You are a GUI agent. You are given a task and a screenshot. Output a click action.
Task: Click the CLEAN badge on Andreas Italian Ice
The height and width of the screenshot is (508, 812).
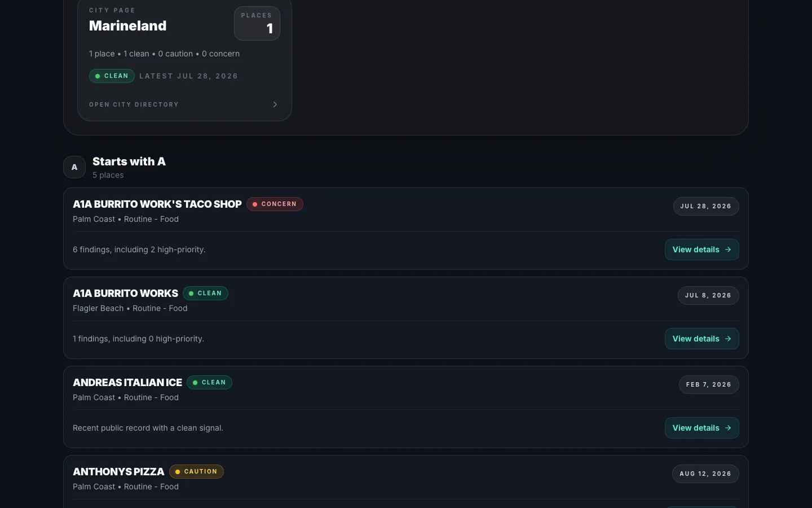(209, 382)
